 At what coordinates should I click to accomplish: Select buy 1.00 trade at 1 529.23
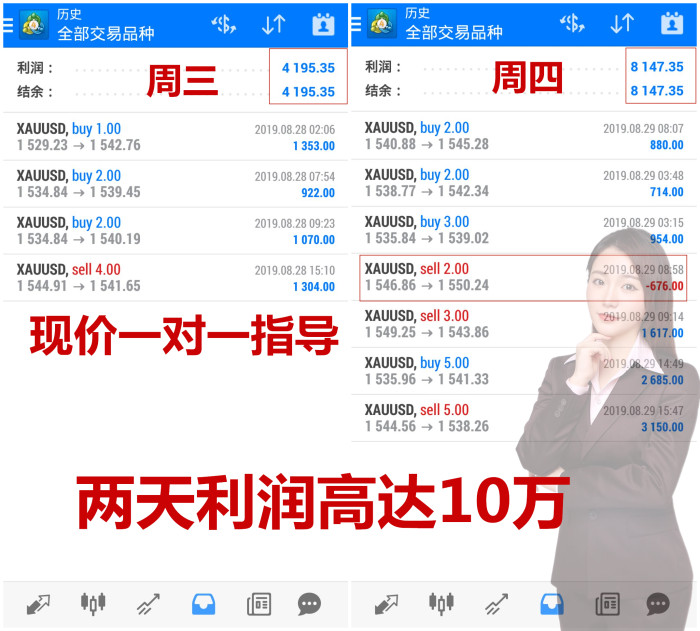point(175,137)
